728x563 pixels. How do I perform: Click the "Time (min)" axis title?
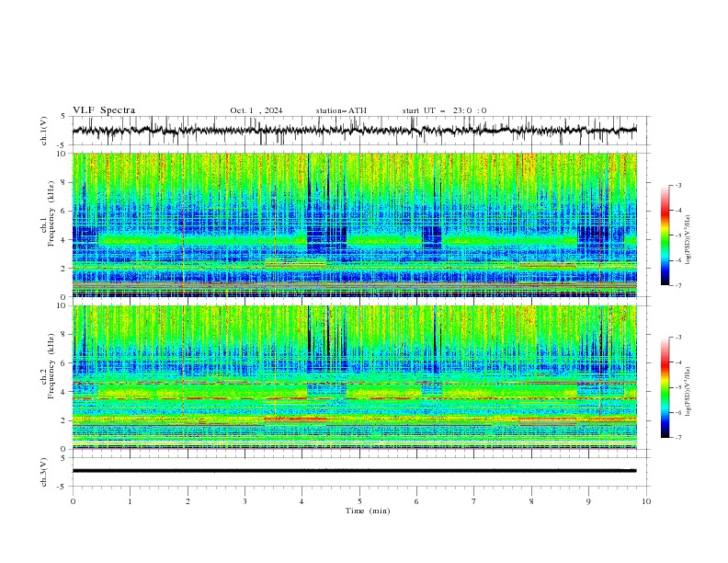pos(368,511)
